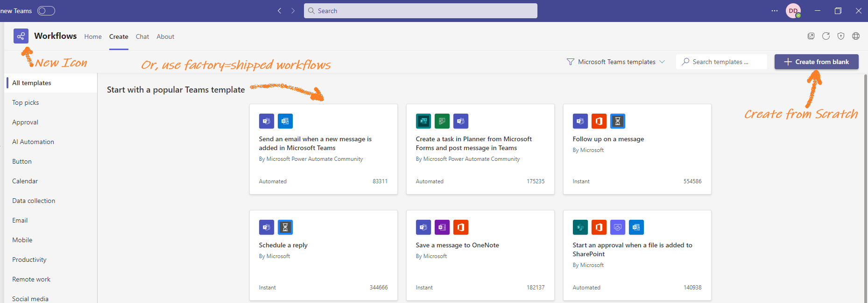The height and width of the screenshot is (303, 868).
Task: Click Teams icon on Follow up on a message card
Action: (580, 121)
